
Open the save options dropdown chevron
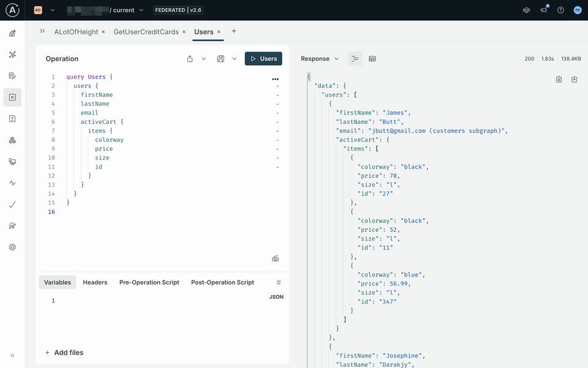pos(235,59)
